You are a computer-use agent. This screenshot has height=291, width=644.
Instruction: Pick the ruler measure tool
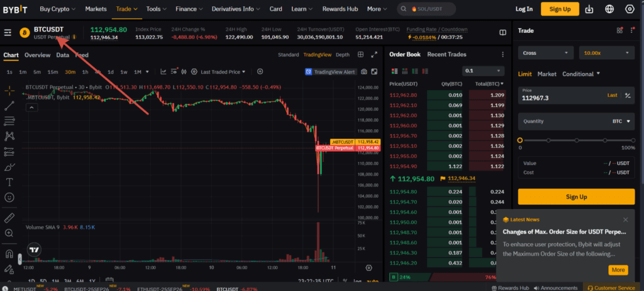tap(9, 218)
